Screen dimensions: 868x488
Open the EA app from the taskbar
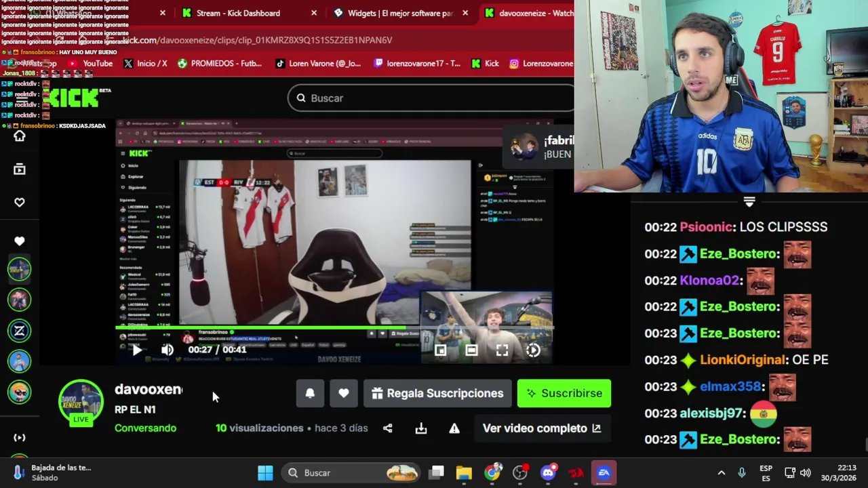pos(604,473)
